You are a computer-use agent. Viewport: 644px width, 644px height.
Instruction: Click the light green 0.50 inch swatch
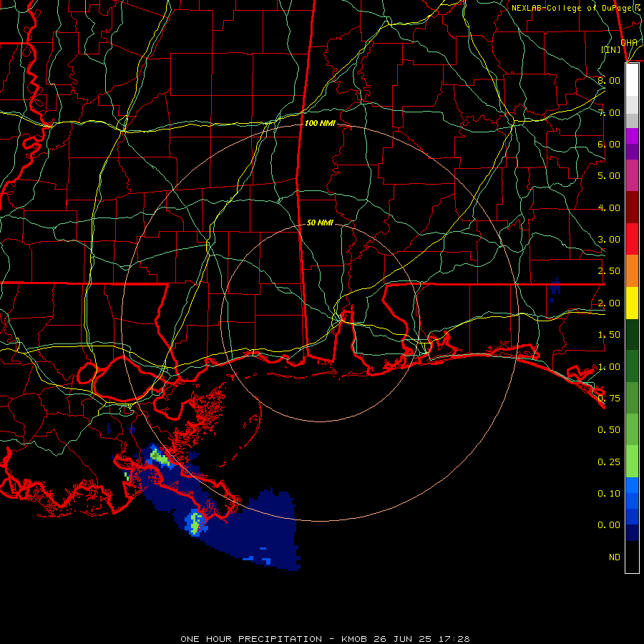coord(632,429)
